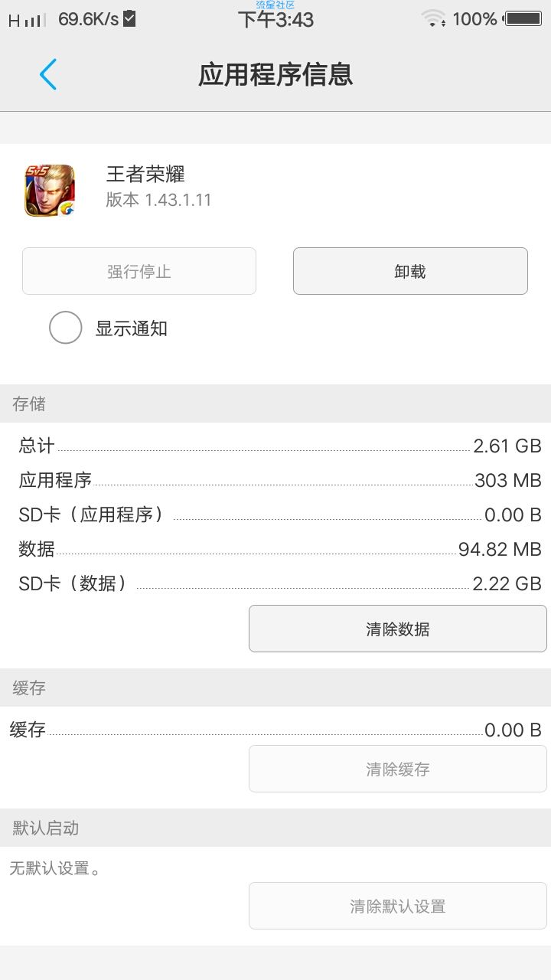
Task: Tap the 卸载 uninstall button
Action: click(410, 271)
